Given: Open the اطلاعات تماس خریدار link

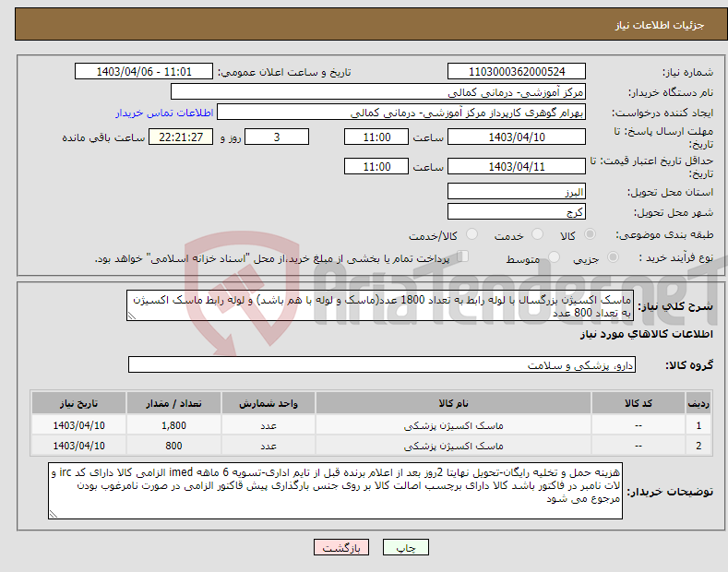Looking at the screenshot, I should [x=164, y=113].
